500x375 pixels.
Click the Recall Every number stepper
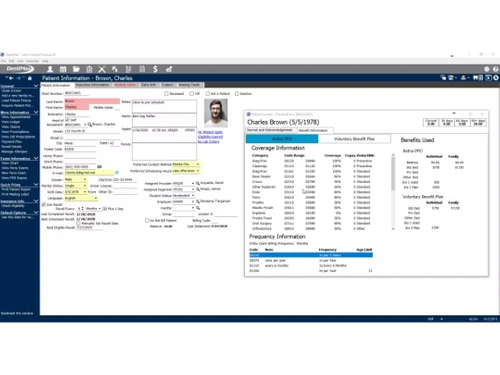pos(82,209)
